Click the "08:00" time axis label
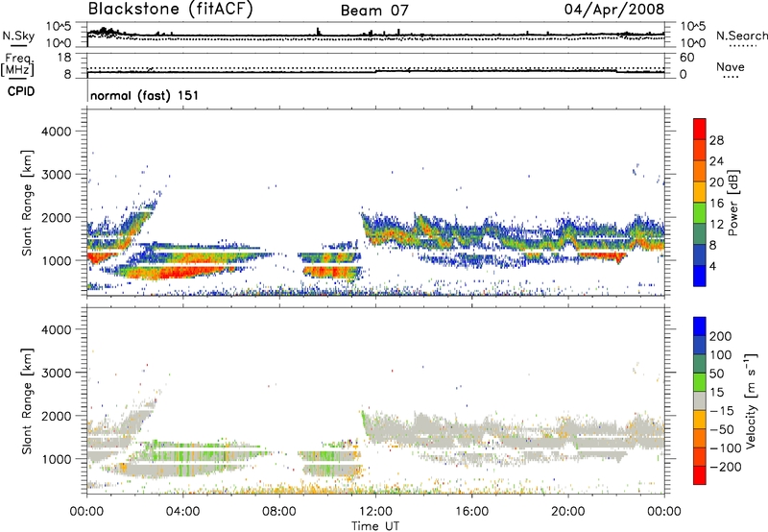The width and height of the screenshot is (768, 532). (279, 512)
